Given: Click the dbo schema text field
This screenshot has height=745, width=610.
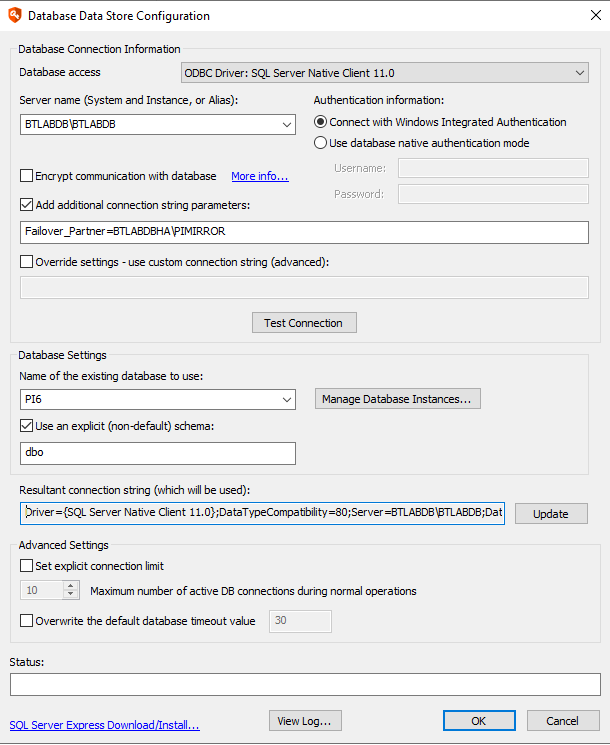Looking at the screenshot, I should click(x=158, y=453).
